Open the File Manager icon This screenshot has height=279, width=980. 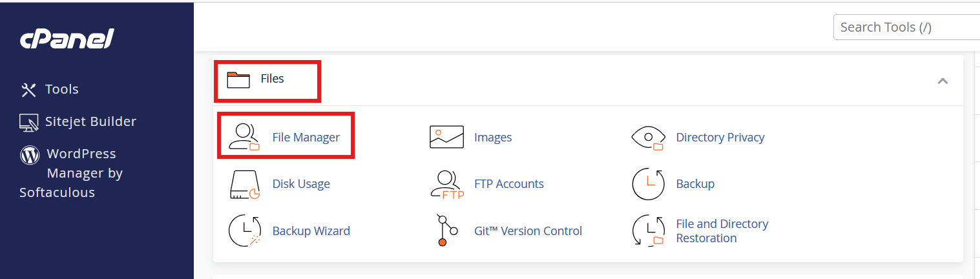point(244,136)
